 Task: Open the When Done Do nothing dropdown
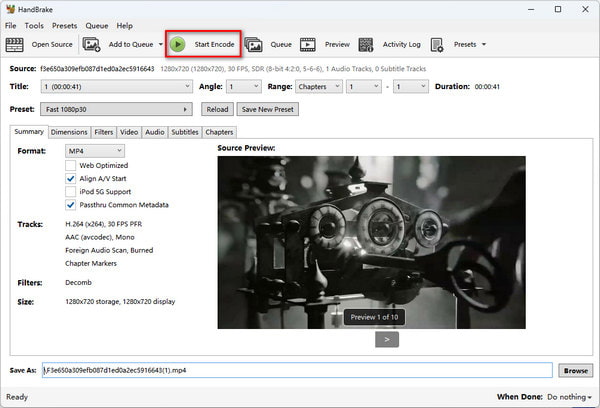[569, 397]
